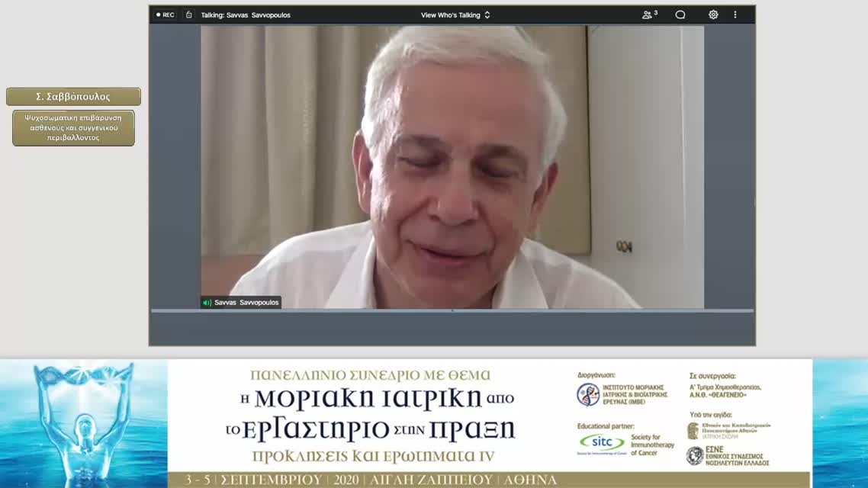The image size is (868, 488).
Task: Click the speaker audio icon on Savvas's name tag
Action: click(x=207, y=303)
